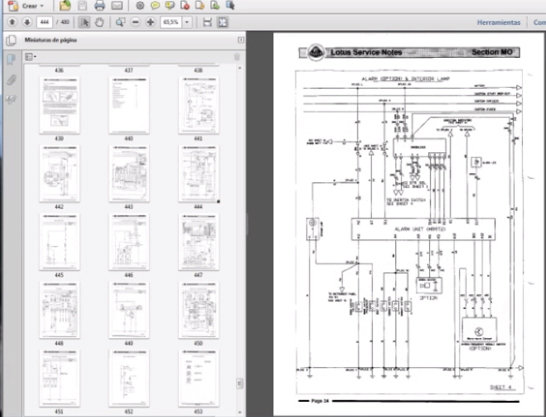This screenshot has height=417, width=546.
Task: Collapse the Miniaturas de página panel
Action: pos(241,40)
